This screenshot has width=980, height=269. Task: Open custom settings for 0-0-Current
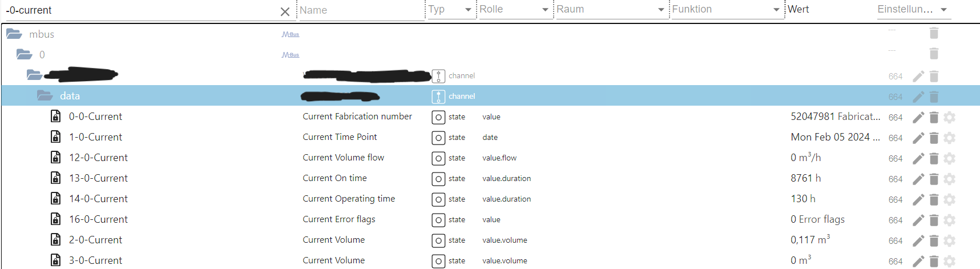949,118
